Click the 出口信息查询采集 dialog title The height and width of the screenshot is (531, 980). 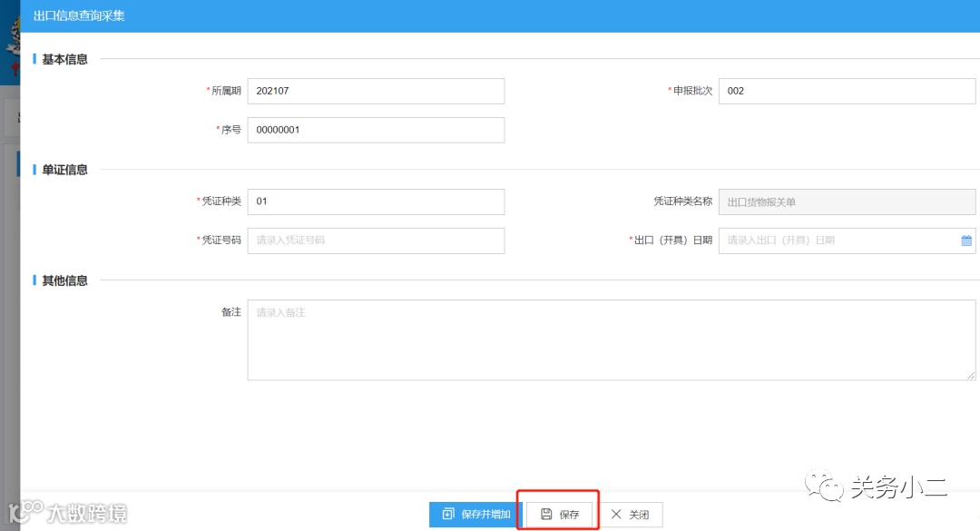coord(79,15)
